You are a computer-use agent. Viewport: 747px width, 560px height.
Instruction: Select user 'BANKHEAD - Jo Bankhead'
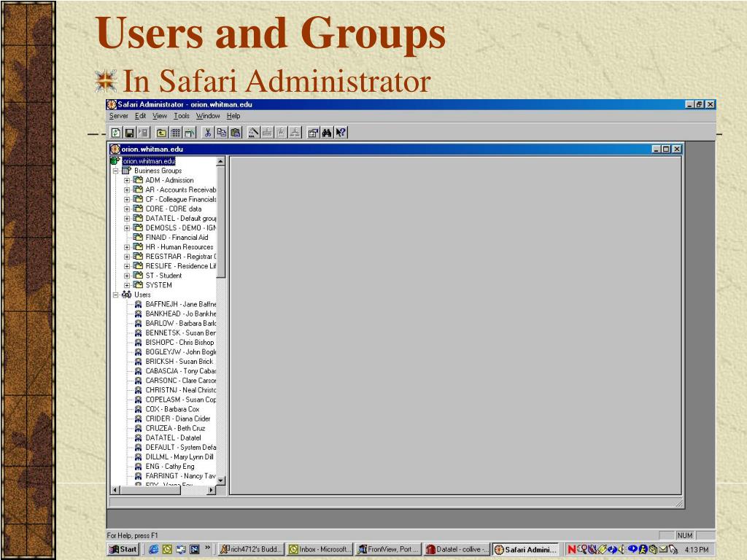click(181, 314)
